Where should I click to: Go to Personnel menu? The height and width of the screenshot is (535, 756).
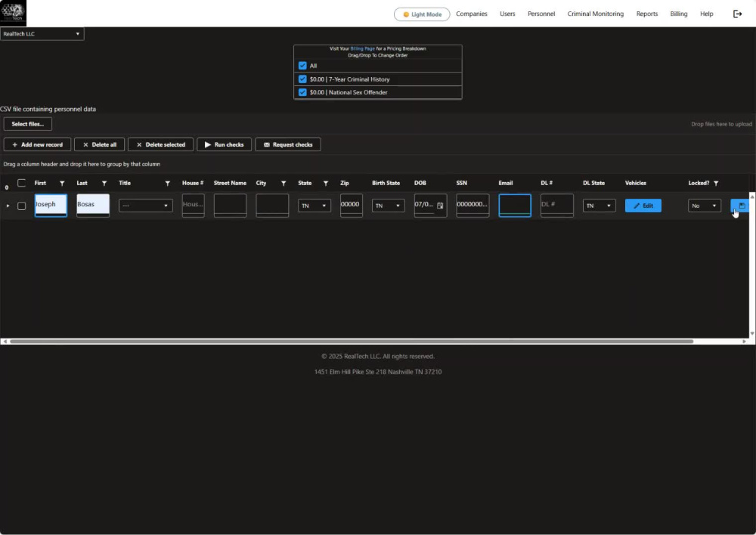(x=541, y=14)
